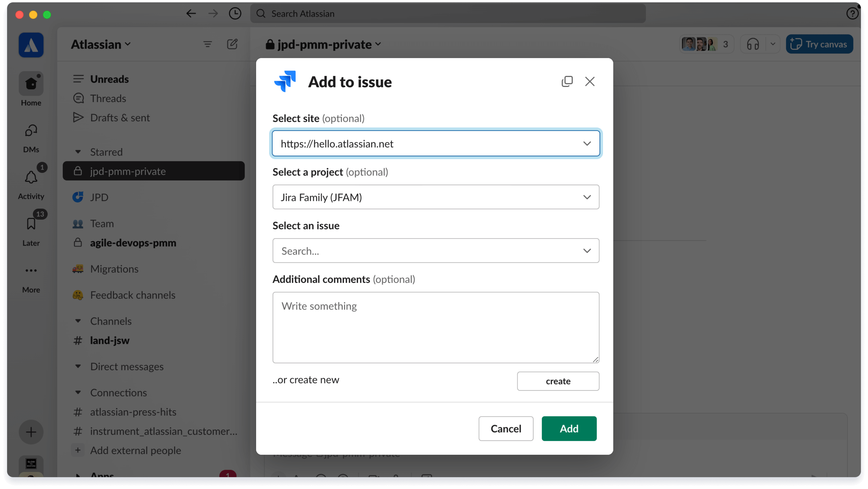Expand the Jira Family project dropdown
The image size is (868, 489).
click(436, 197)
